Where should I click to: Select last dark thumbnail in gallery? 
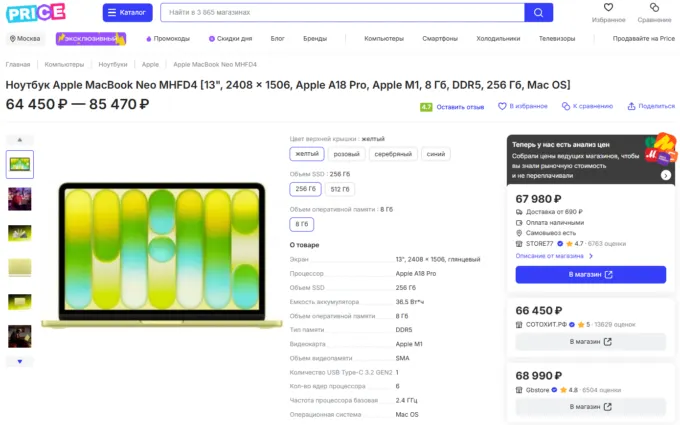[x=20, y=337]
